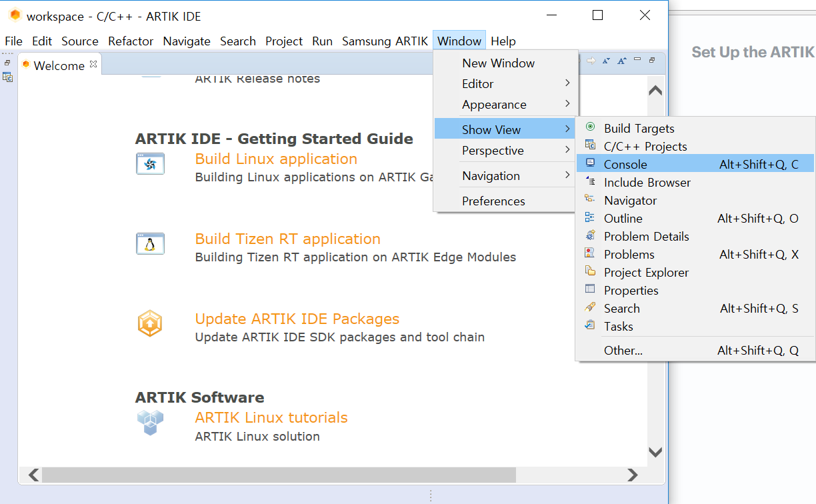The width and height of the screenshot is (816, 504).
Task: Click the Navigator view icon
Action: click(590, 199)
